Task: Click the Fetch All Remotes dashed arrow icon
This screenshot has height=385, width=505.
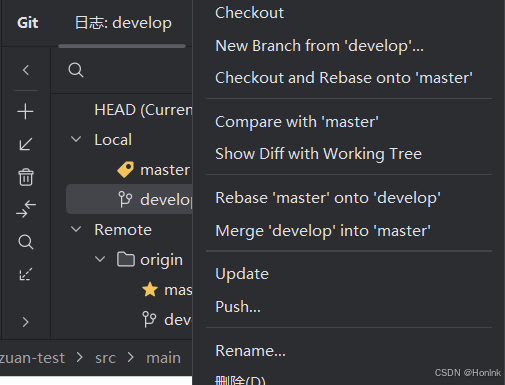Action: 26,274
